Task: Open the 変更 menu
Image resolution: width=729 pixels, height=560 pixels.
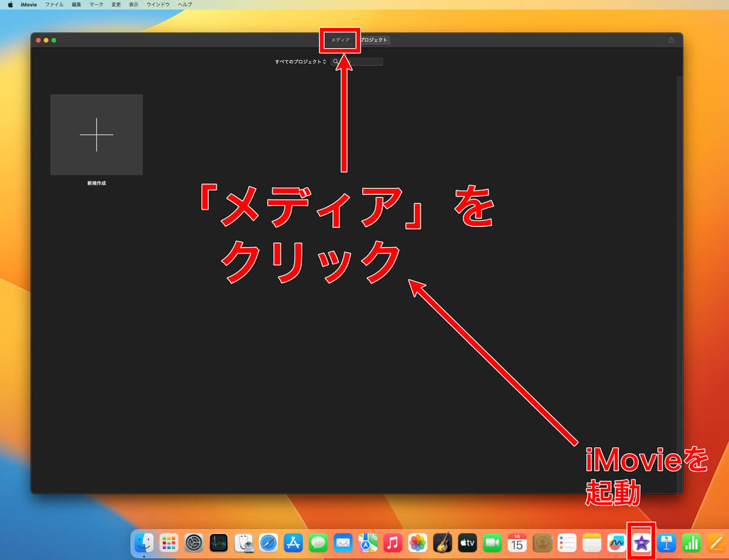Action: [116, 4]
